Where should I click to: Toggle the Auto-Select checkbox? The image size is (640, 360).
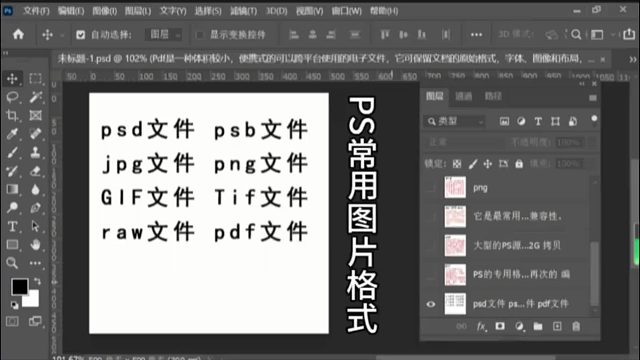click(80, 35)
